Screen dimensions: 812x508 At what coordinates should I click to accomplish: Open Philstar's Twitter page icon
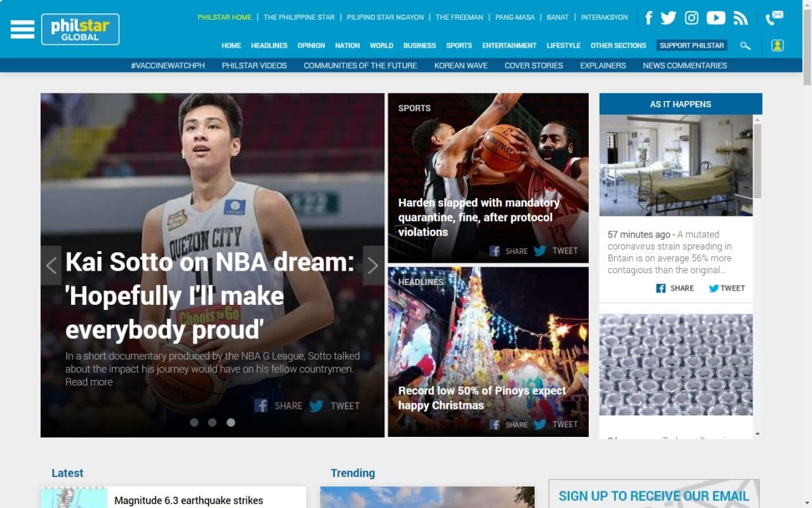pyautogui.click(x=668, y=18)
